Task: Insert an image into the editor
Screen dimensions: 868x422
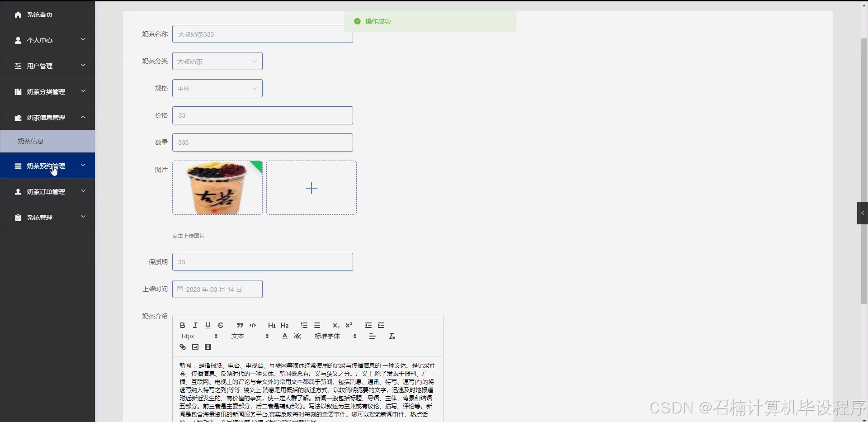Action: [195, 347]
